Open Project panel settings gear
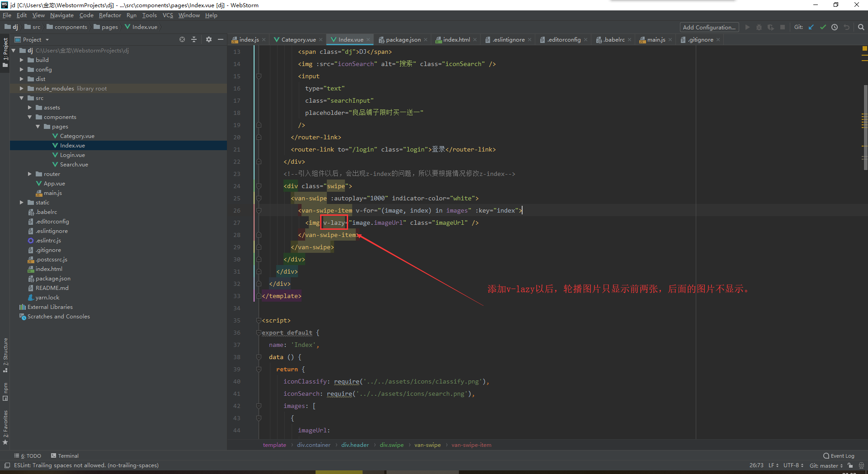Viewport: 868px width, 474px height. pyautogui.click(x=208, y=39)
